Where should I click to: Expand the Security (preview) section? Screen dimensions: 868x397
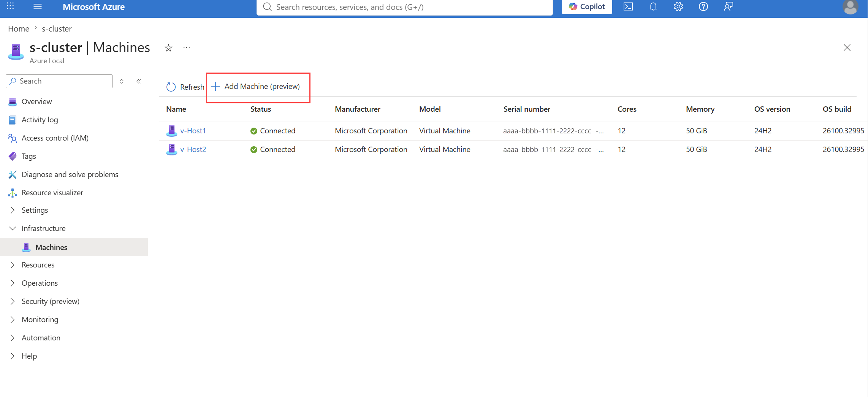click(13, 301)
